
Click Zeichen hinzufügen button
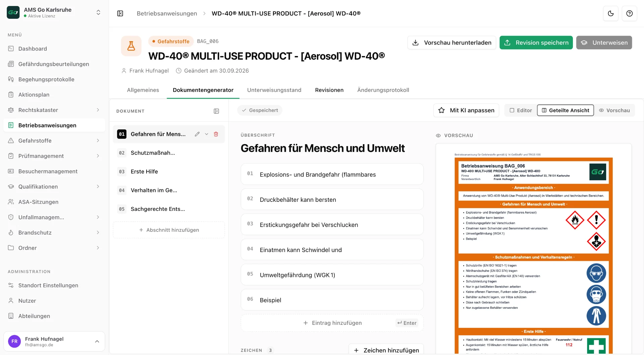(x=386, y=350)
